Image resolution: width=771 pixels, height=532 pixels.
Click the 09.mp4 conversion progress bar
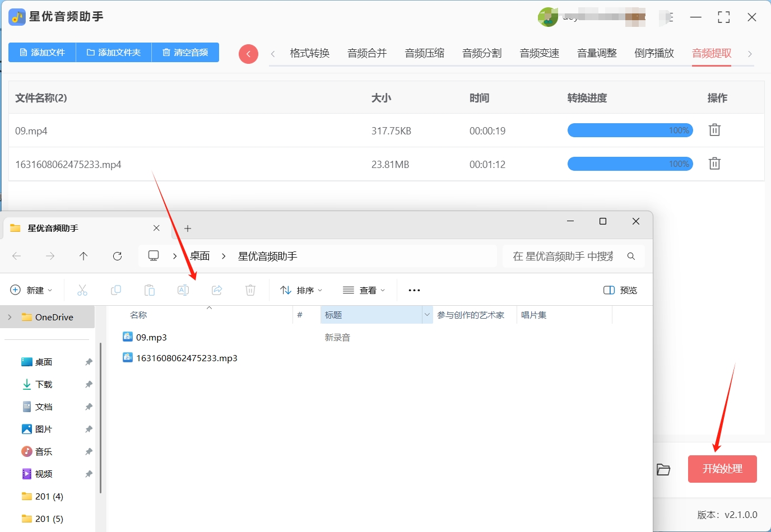coord(630,130)
